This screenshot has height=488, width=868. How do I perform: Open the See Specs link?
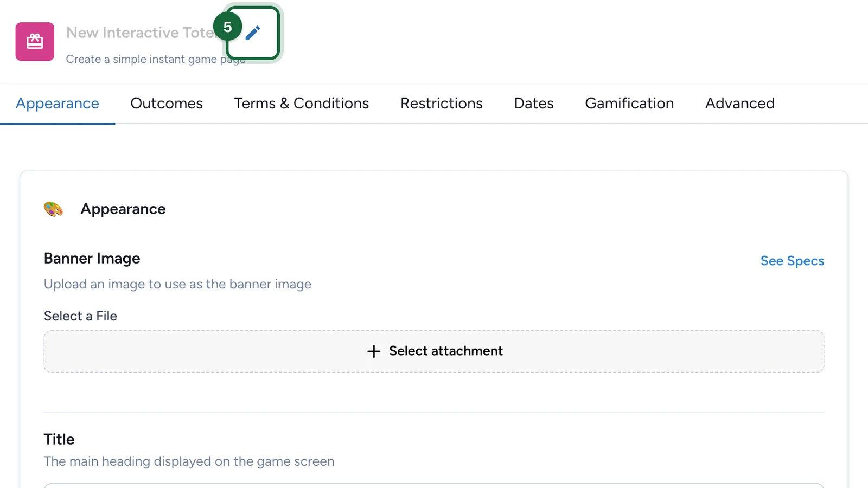coord(792,261)
